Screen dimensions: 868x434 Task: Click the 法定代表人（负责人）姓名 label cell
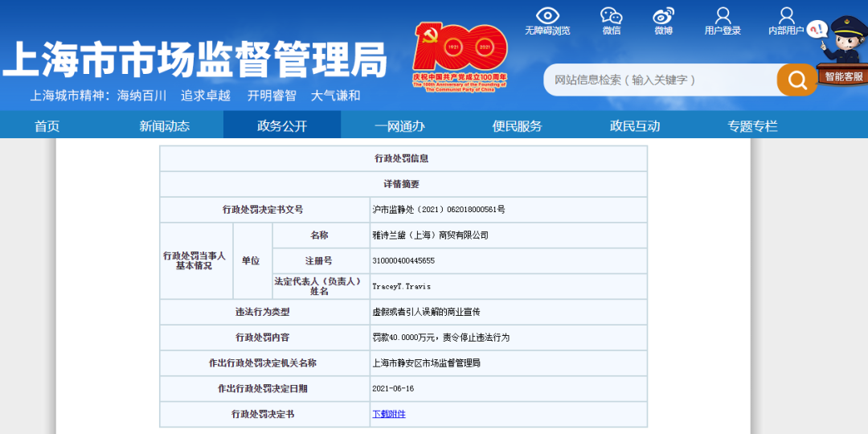pos(321,286)
